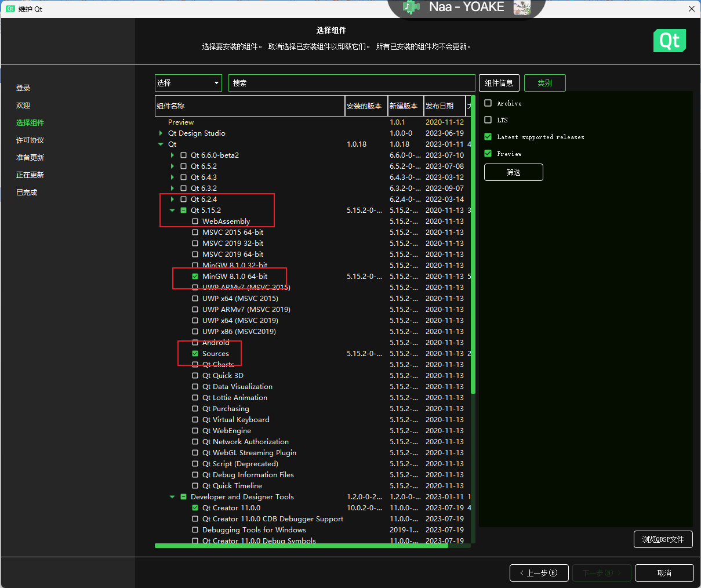Click the 浏览QBSP文件 button
701x588 pixels.
coord(663,539)
